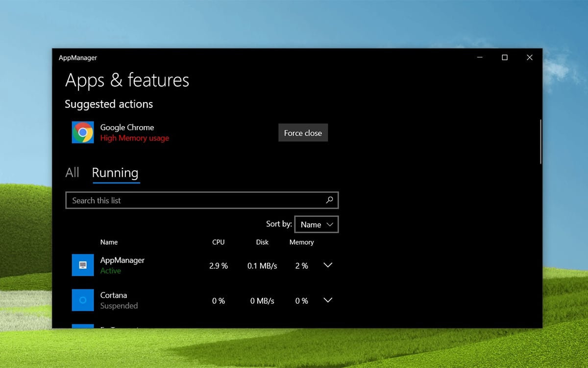
Task: Click the Disk column header
Action: point(262,242)
